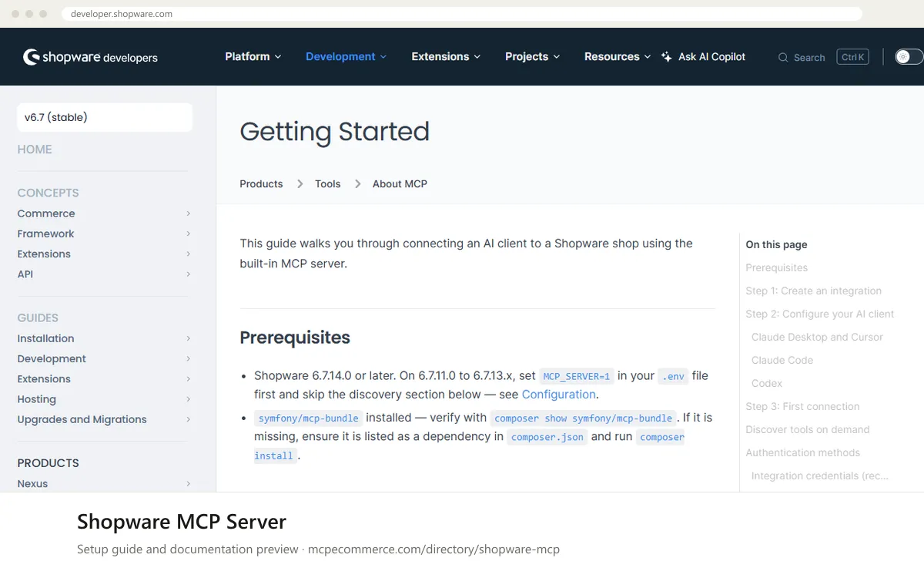Click the About MCP breadcrumb
The image size is (924, 578).
click(400, 183)
